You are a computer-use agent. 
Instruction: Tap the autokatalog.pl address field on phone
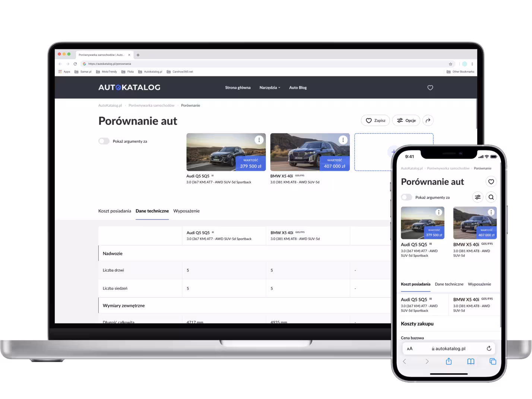coord(449,349)
